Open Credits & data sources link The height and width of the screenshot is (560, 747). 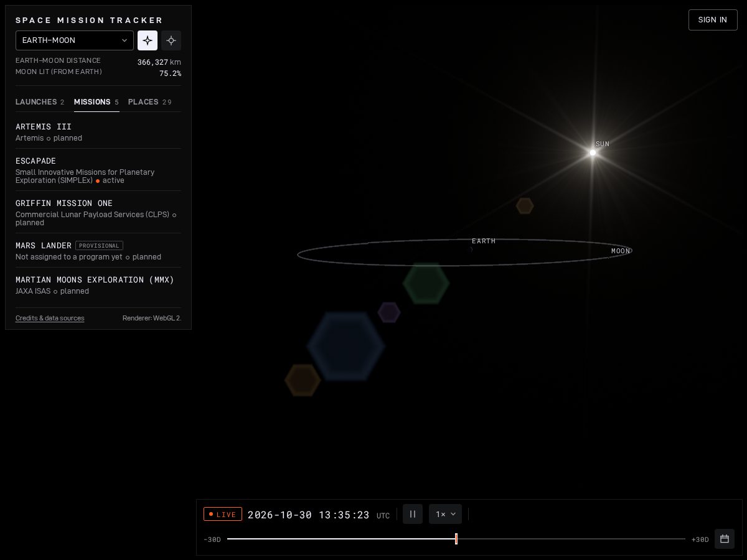pyautogui.click(x=50, y=318)
